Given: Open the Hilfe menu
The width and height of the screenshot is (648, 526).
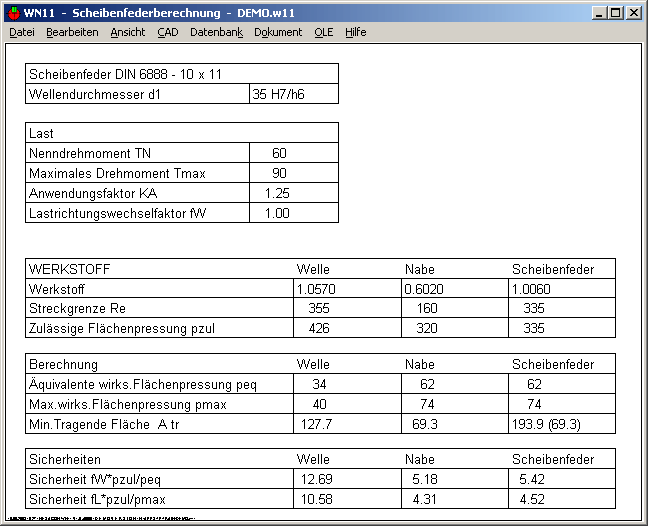Looking at the screenshot, I should point(355,32).
